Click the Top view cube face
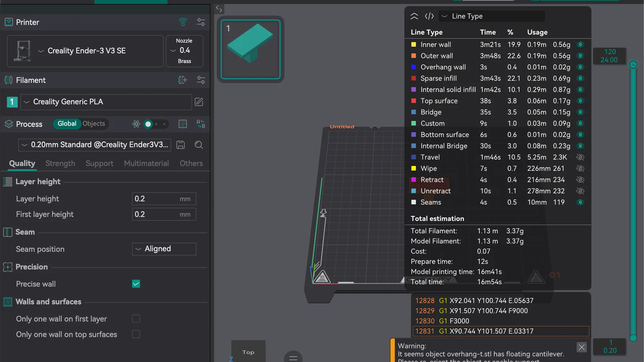Viewport: 644px width, 362px height. coord(248,351)
